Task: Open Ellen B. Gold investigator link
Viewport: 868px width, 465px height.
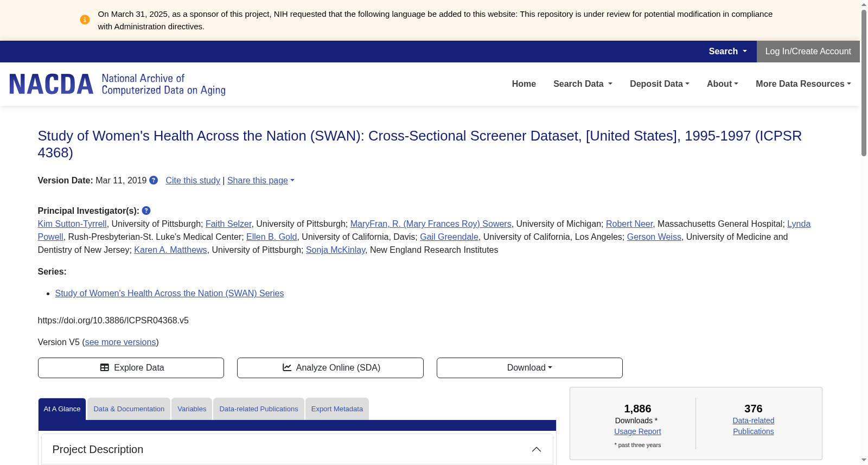Action: (x=272, y=237)
